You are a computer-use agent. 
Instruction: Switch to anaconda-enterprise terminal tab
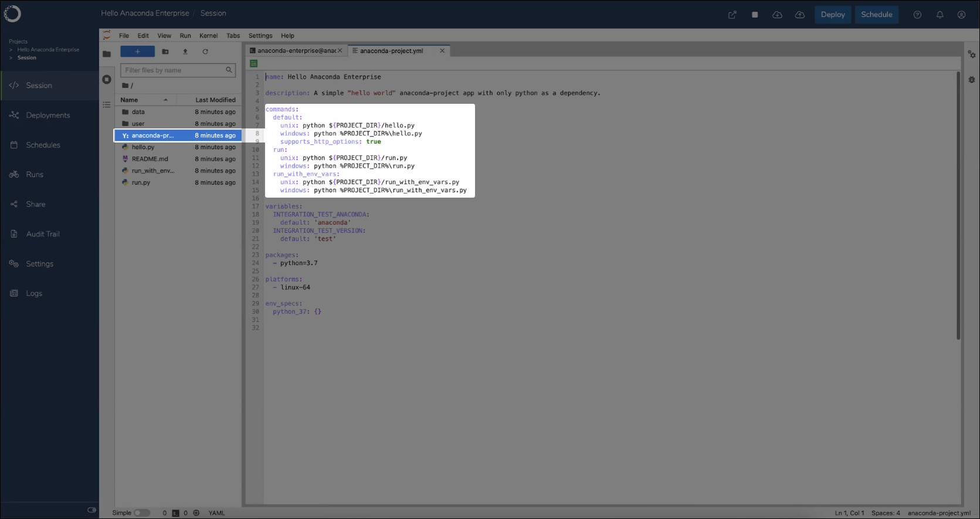296,51
